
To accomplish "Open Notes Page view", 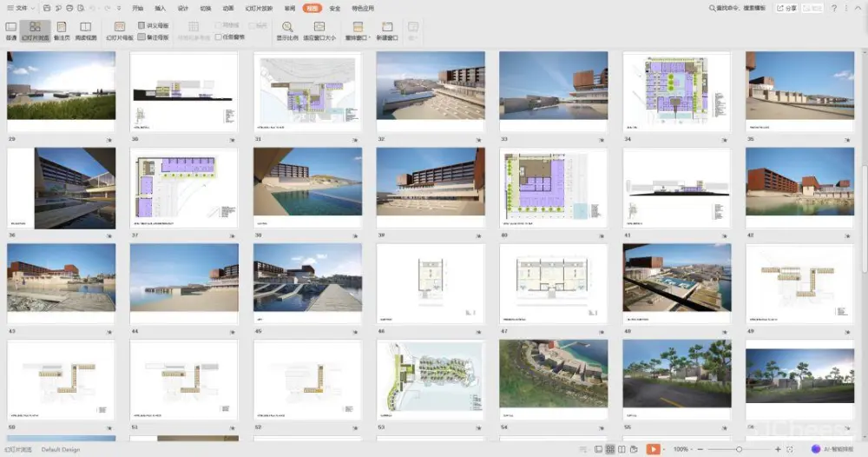I will pyautogui.click(x=62, y=30).
